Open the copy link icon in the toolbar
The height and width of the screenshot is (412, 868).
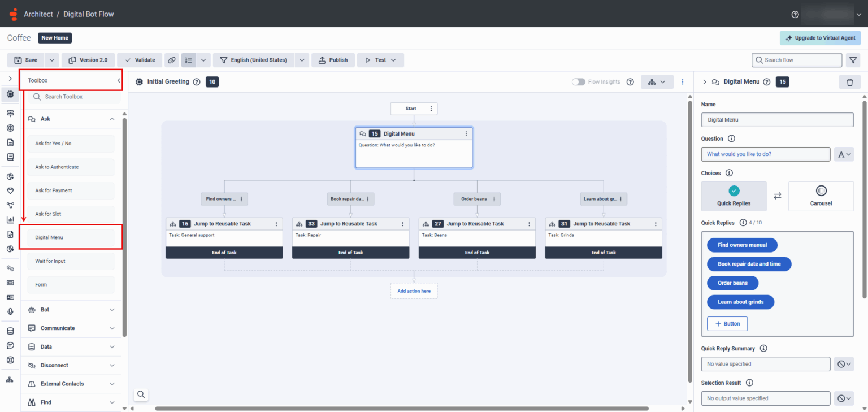click(x=171, y=59)
